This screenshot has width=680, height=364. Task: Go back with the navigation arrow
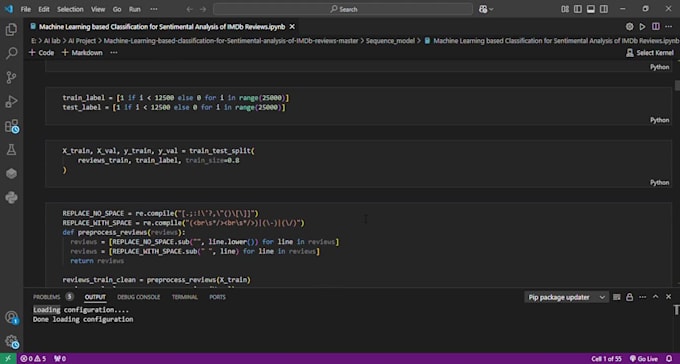[x=190, y=9]
